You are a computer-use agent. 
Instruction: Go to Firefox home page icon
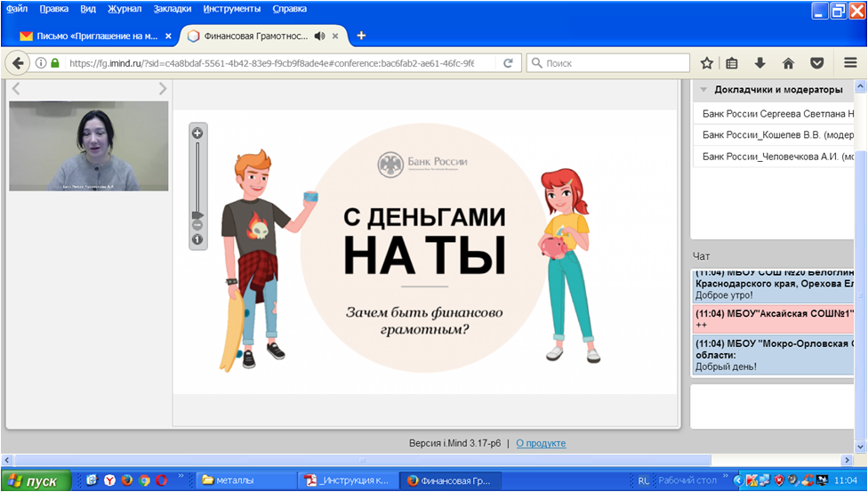pos(788,63)
